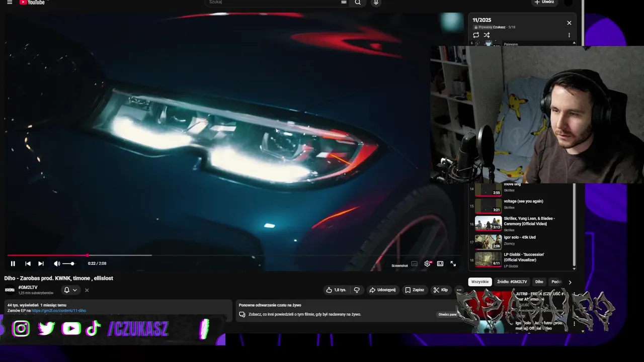
Task: Open the three-dot menu on Igor Solo recommendation
Action: (574, 324)
